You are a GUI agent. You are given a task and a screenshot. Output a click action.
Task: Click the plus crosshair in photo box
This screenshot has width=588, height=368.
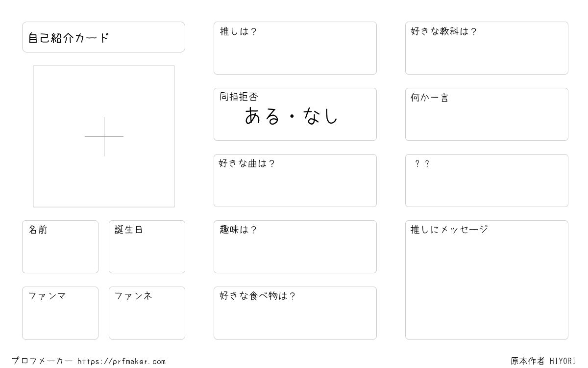click(104, 136)
